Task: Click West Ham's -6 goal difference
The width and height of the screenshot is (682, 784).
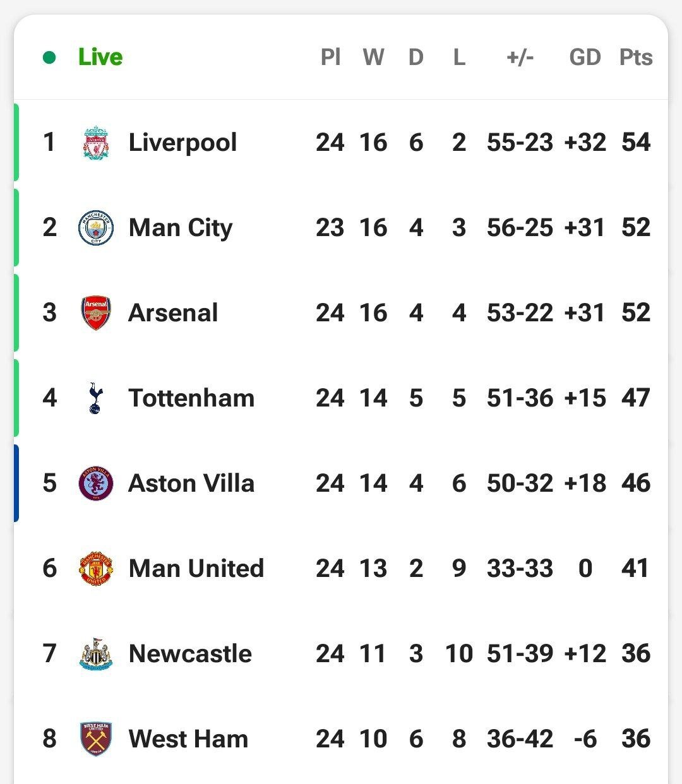Action: click(585, 739)
